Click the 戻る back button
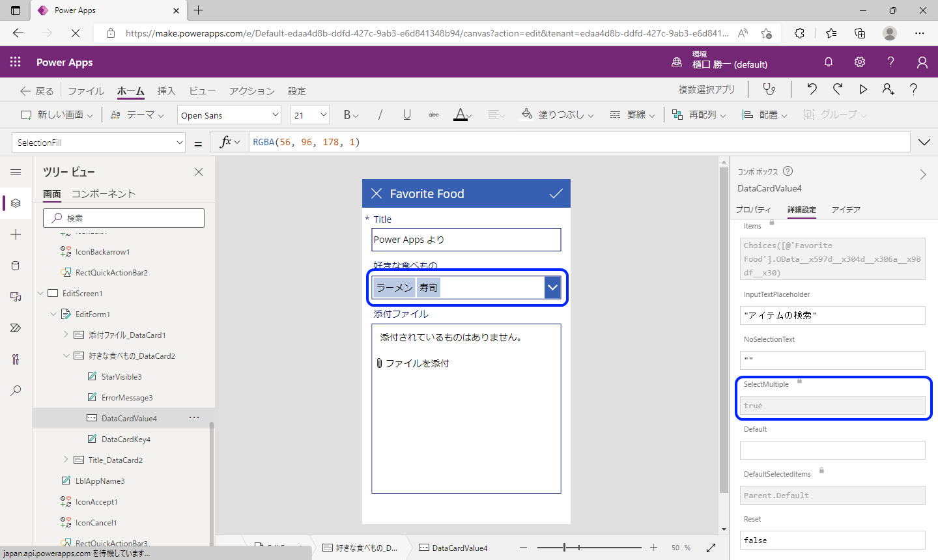 point(36,91)
